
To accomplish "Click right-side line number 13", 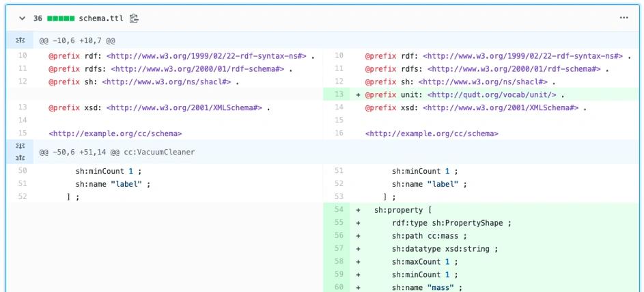I will pyautogui.click(x=339, y=94).
